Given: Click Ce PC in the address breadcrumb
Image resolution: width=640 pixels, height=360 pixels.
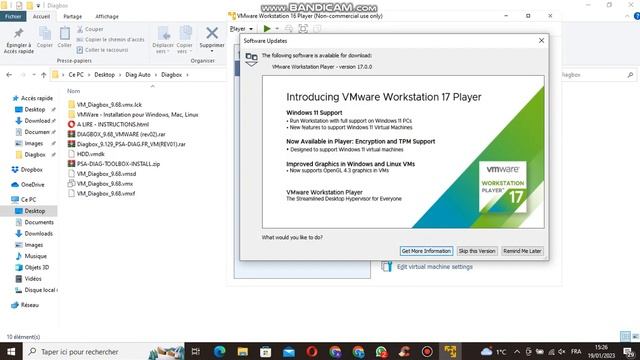Looking at the screenshot, I should point(76,75).
